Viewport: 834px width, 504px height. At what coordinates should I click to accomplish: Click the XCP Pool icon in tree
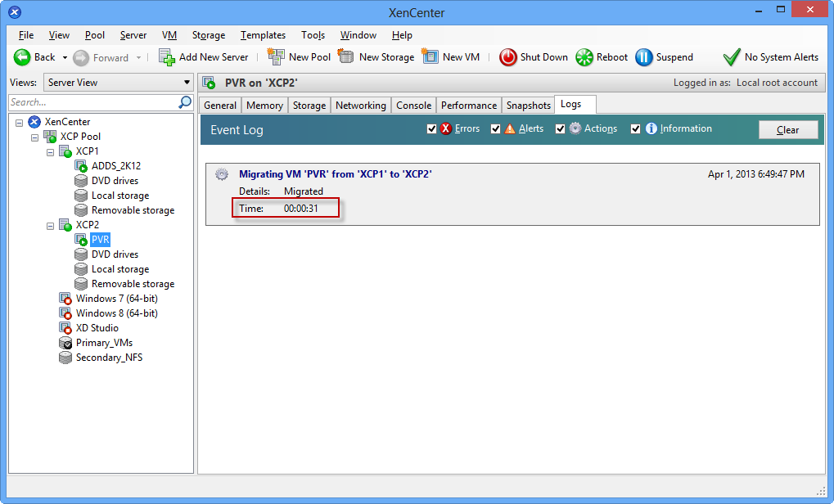tap(50, 137)
